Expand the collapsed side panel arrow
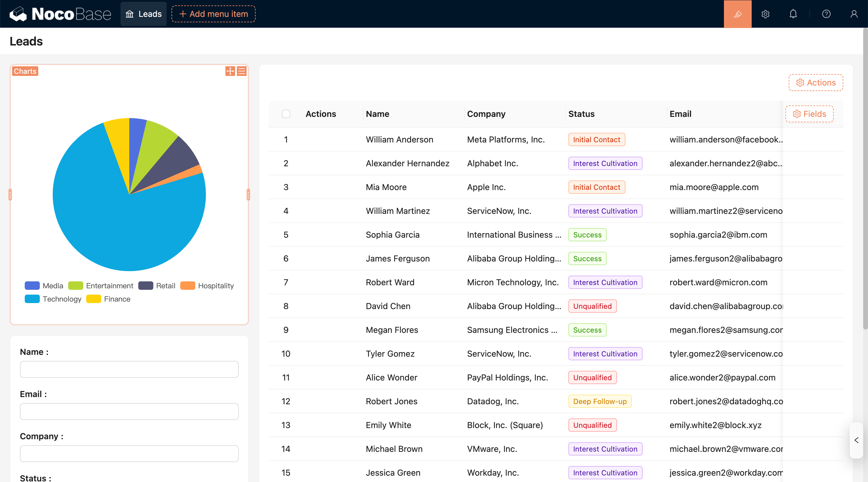868x482 pixels. 856,440
